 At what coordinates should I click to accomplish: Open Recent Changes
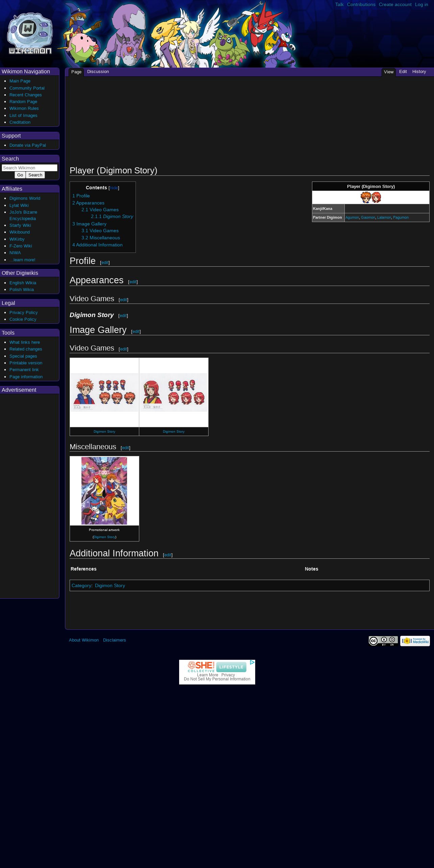pos(26,95)
